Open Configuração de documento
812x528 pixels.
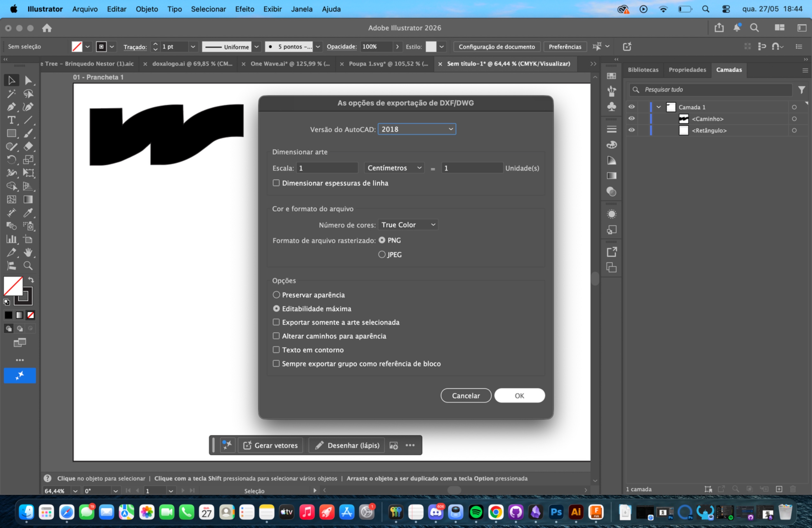point(497,47)
